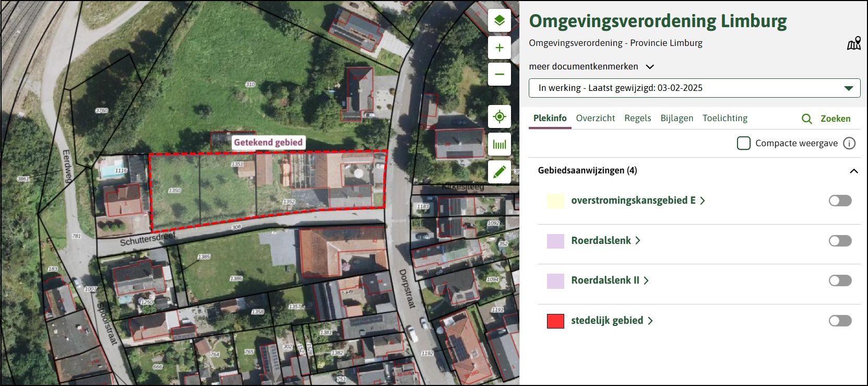Viewport: 868px width, 386px height.
Task: Open the In werking version dropdown
Action: click(x=695, y=88)
